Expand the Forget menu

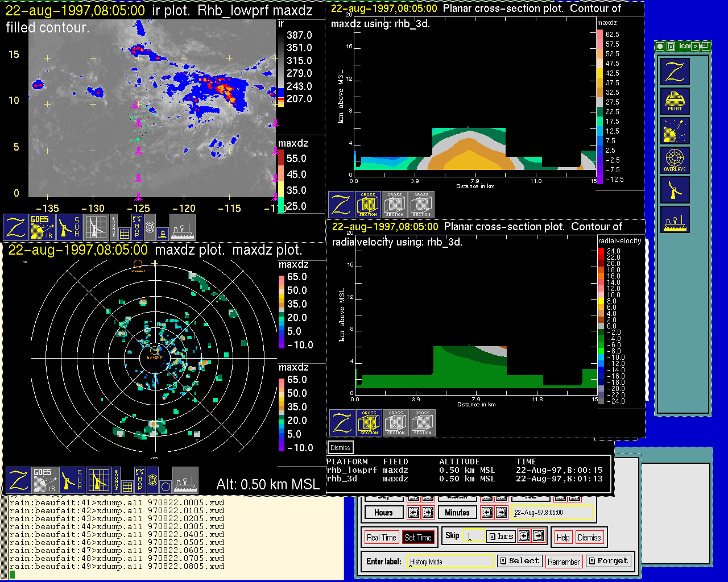[x=609, y=561]
